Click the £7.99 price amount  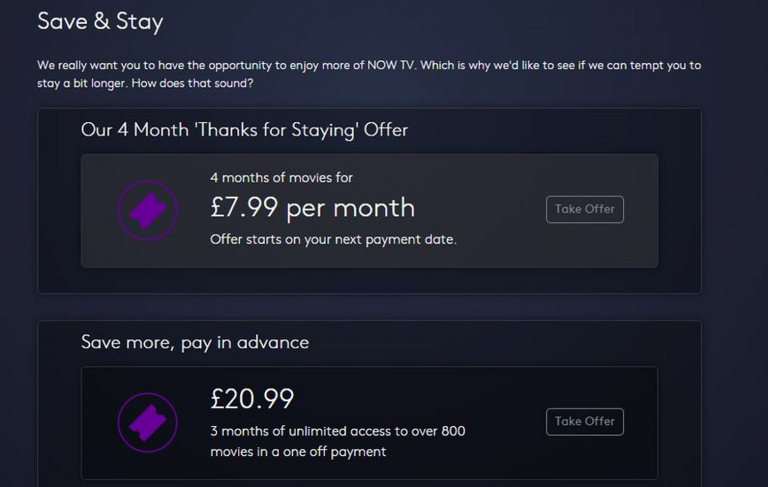[x=244, y=208]
